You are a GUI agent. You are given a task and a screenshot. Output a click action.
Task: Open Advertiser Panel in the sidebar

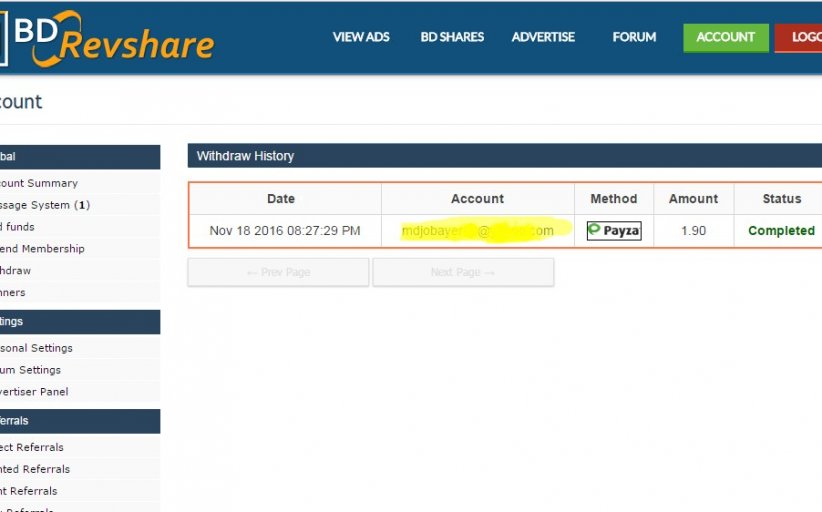(x=35, y=392)
